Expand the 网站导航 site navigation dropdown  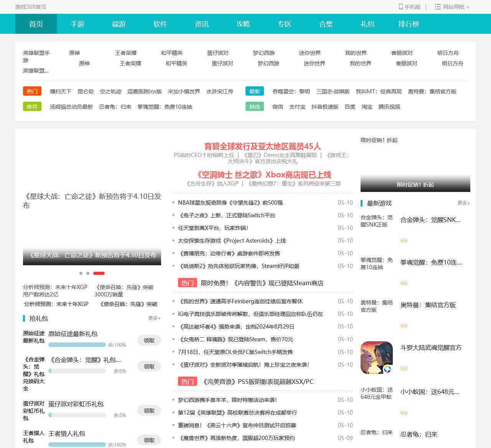[452, 7]
